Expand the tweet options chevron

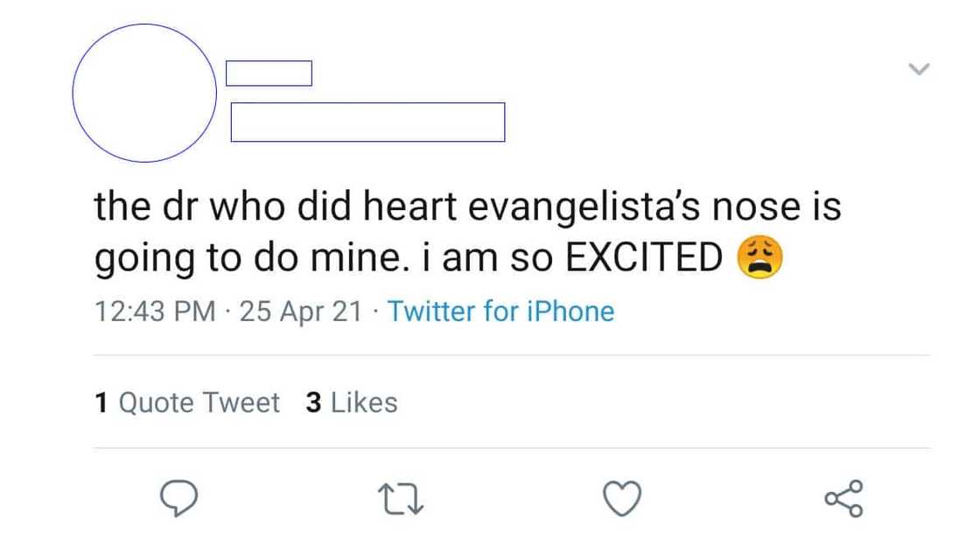(919, 68)
